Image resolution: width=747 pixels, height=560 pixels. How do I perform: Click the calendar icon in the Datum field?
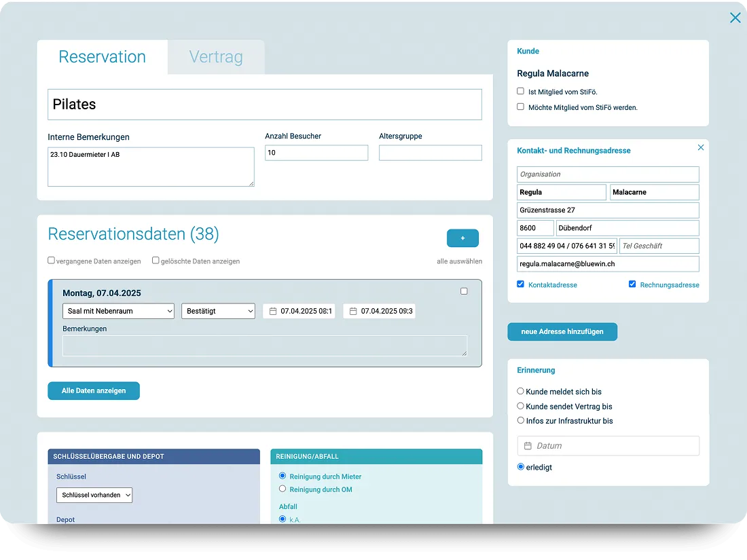pos(528,446)
